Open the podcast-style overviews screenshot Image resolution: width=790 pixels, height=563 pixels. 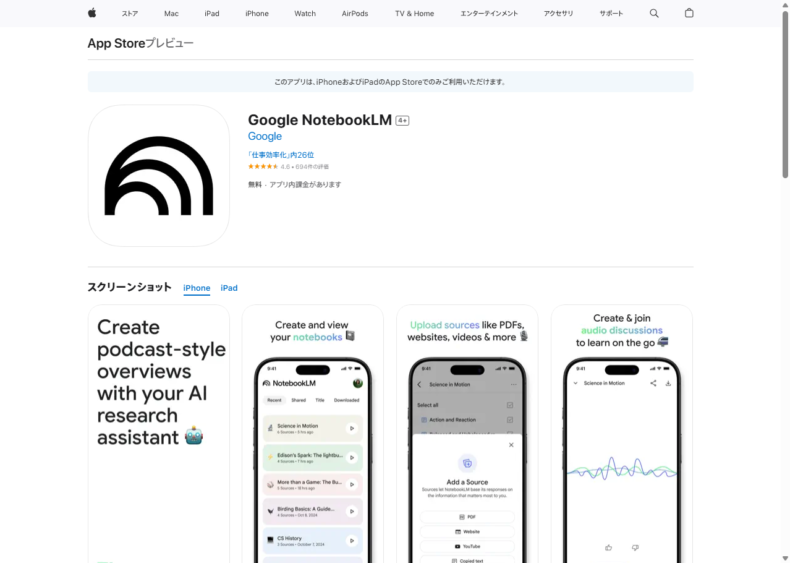159,433
